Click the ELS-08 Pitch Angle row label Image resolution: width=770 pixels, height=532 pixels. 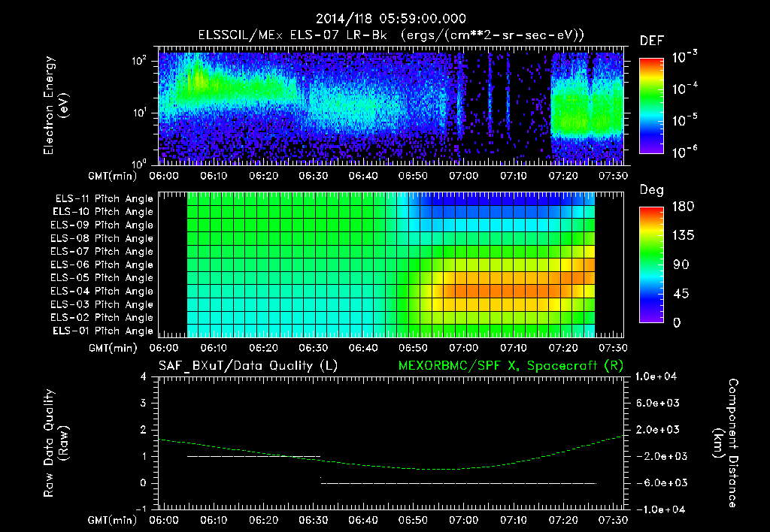point(102,238)
